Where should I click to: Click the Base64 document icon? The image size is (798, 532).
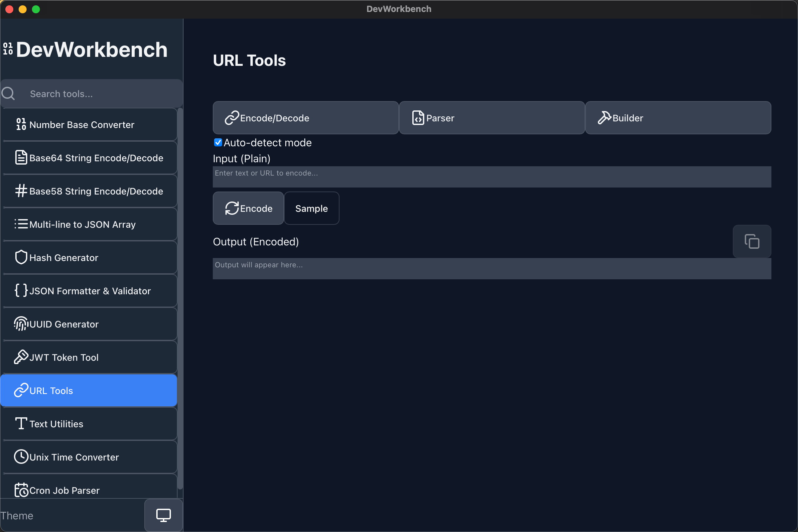tap(21, 157)
